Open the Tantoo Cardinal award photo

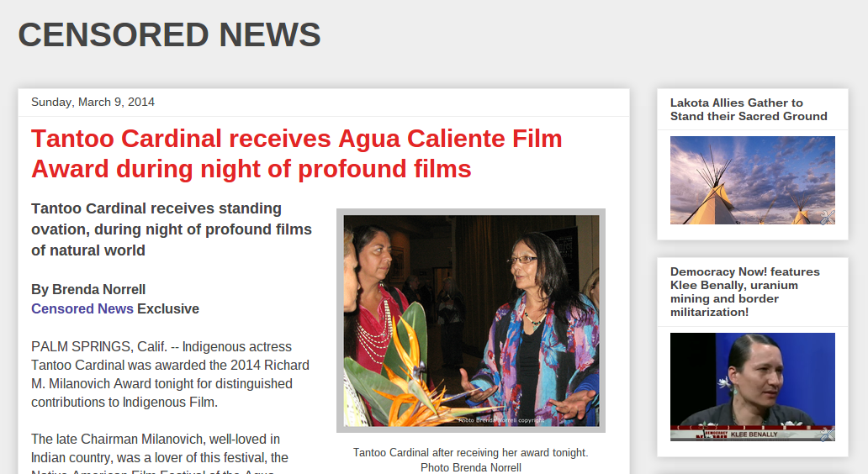tap(471, 321)
